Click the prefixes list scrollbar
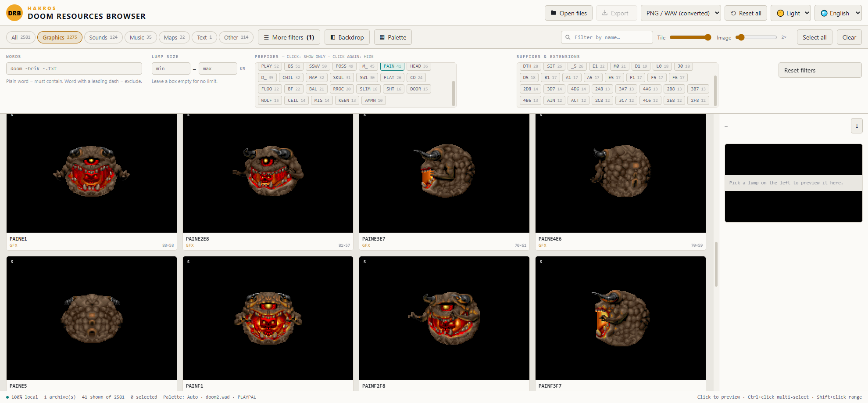868x403 pixels. pos(453,93)
